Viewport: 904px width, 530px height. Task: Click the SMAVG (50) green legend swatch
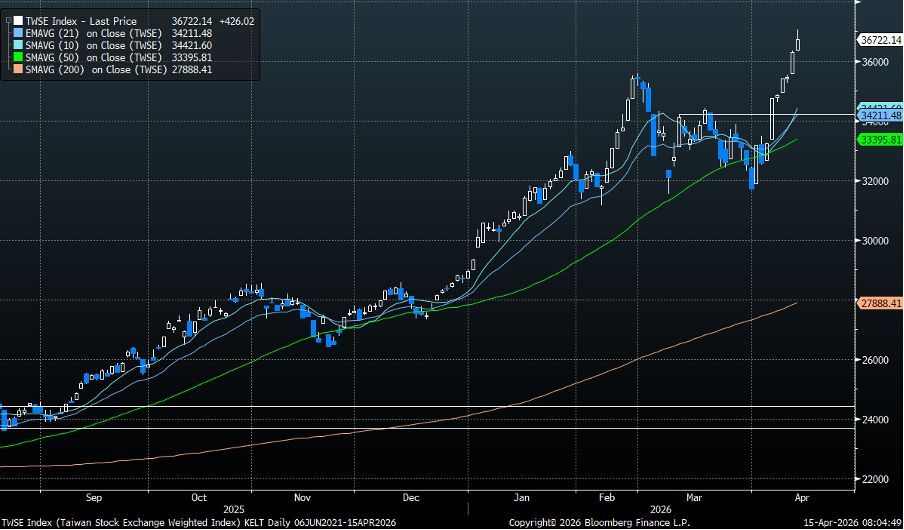click(17, 58)
